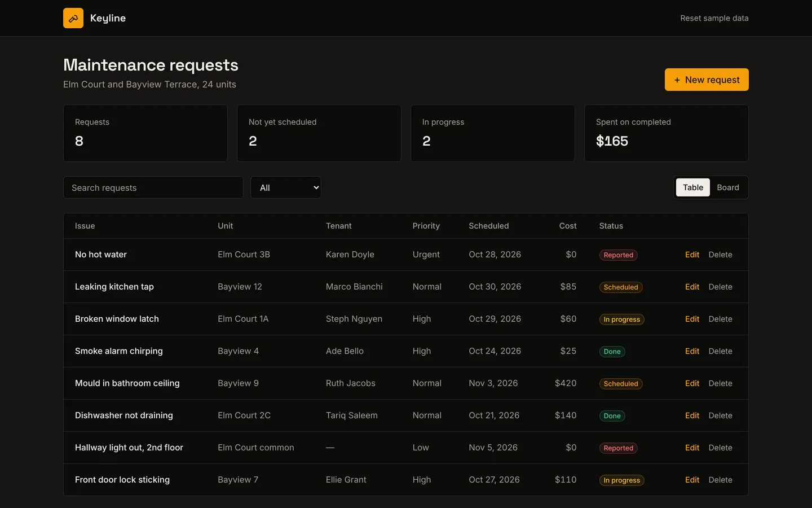Select the Spent on completed summary card
The height and width of the screenshot is (508, 812).
[x=667, y=133]
